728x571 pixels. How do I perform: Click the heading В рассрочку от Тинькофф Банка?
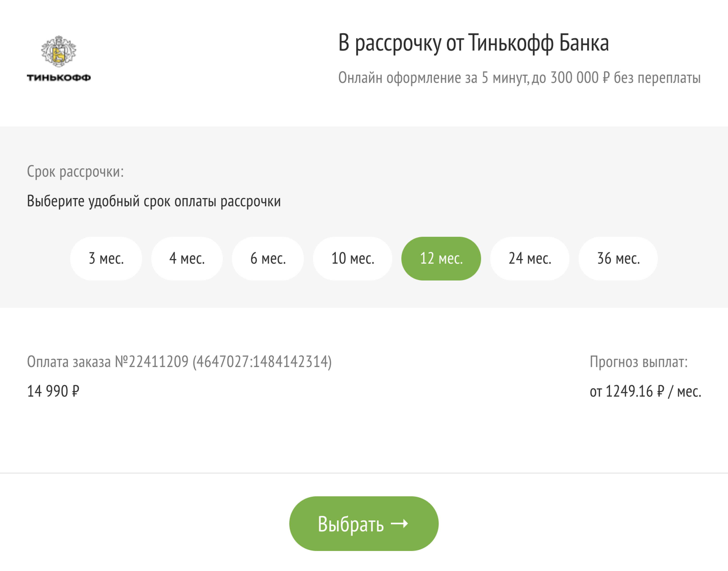tap(473, 43)
